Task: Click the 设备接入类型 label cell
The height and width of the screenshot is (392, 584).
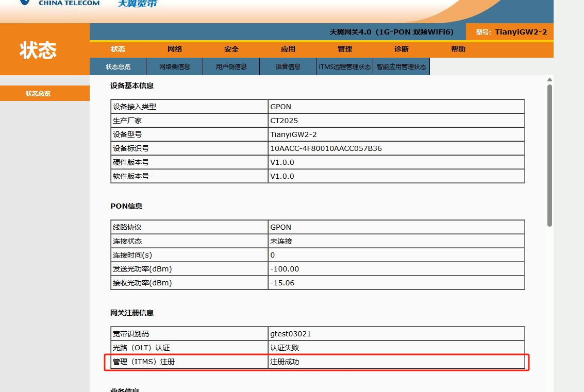Action: pyautogui.click(x=189, y=107)
